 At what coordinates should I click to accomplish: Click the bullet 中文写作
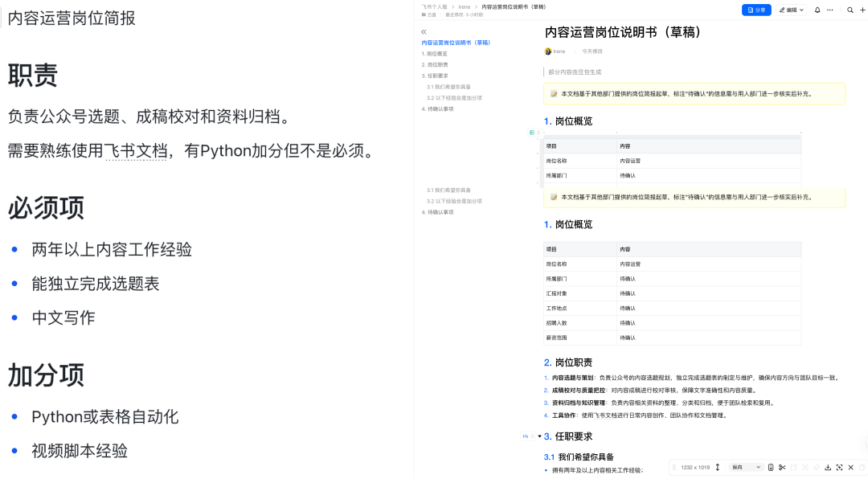coord(63,317)
